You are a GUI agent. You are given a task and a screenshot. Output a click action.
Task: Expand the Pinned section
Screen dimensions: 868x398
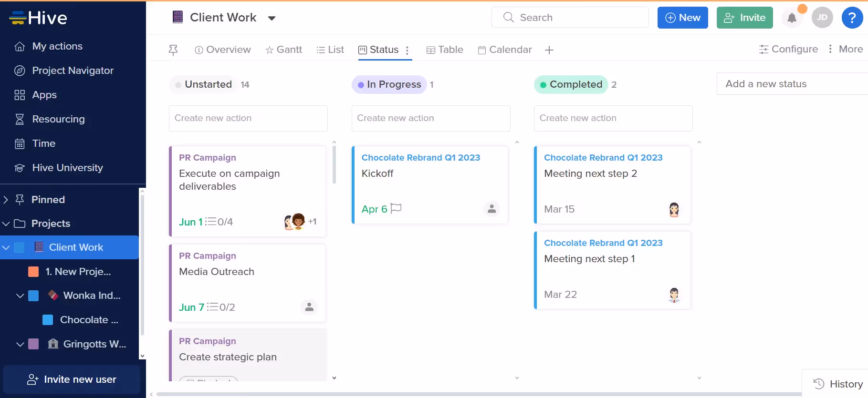pyautogui.click(x=6, y=200)
